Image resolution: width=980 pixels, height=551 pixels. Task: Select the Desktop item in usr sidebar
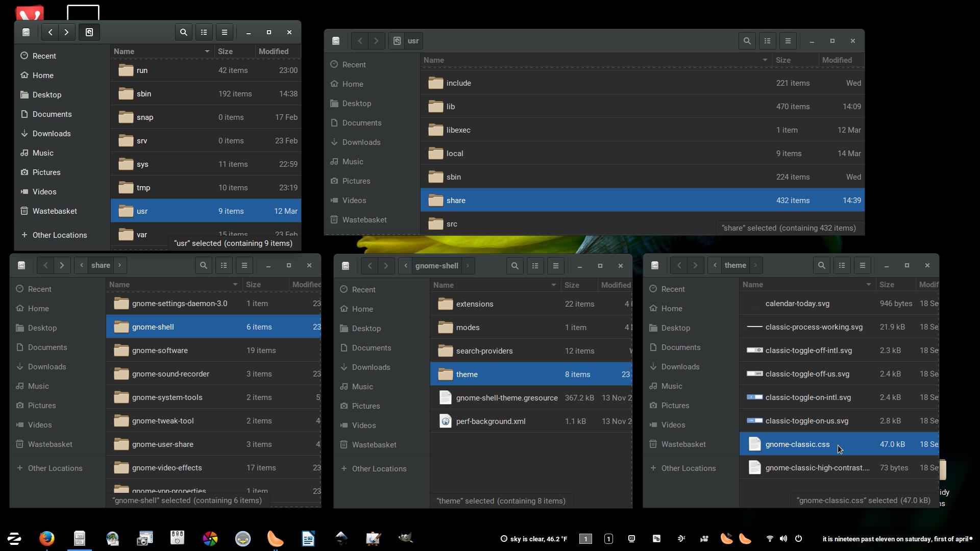pyautogui.click(x=356, y=103)
